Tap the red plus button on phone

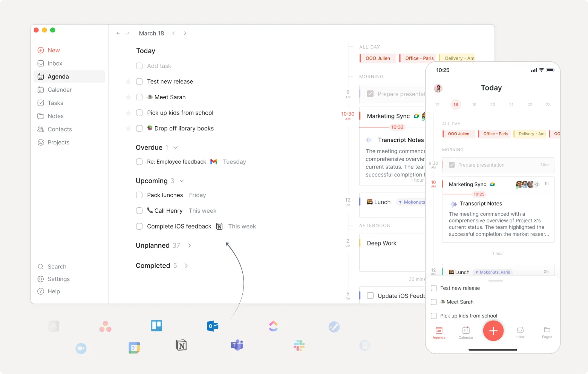[x=493, y=331]
